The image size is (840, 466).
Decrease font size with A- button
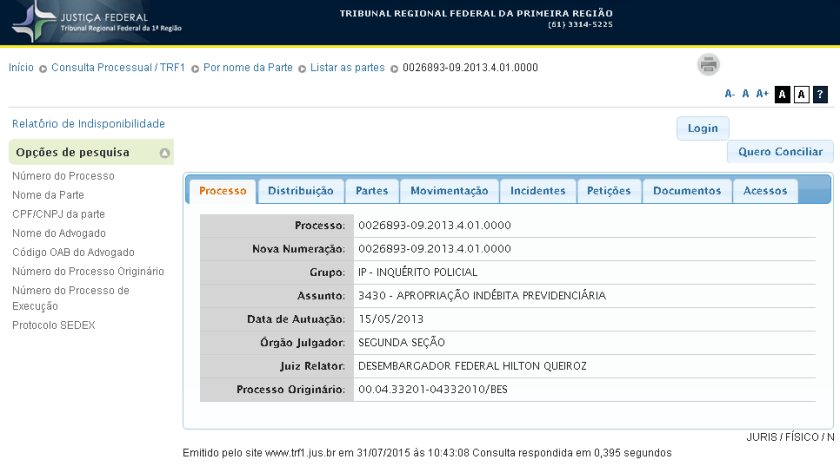[730, 94]
